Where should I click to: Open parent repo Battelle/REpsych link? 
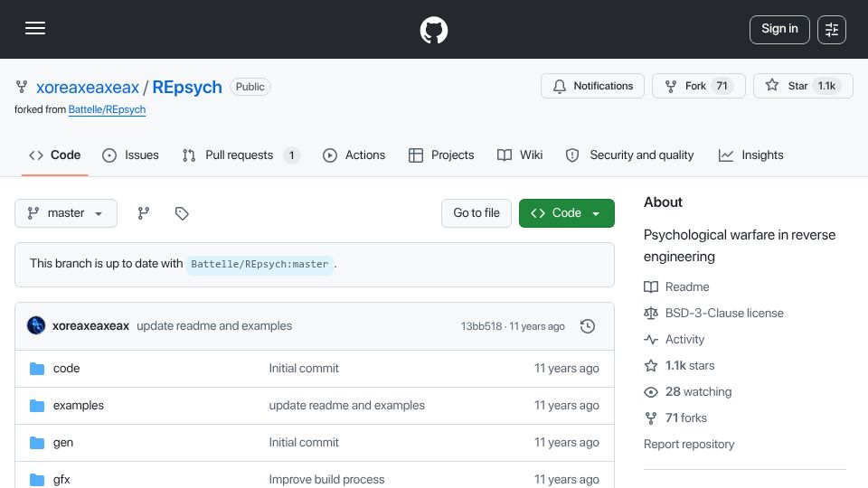click(107, 109)
